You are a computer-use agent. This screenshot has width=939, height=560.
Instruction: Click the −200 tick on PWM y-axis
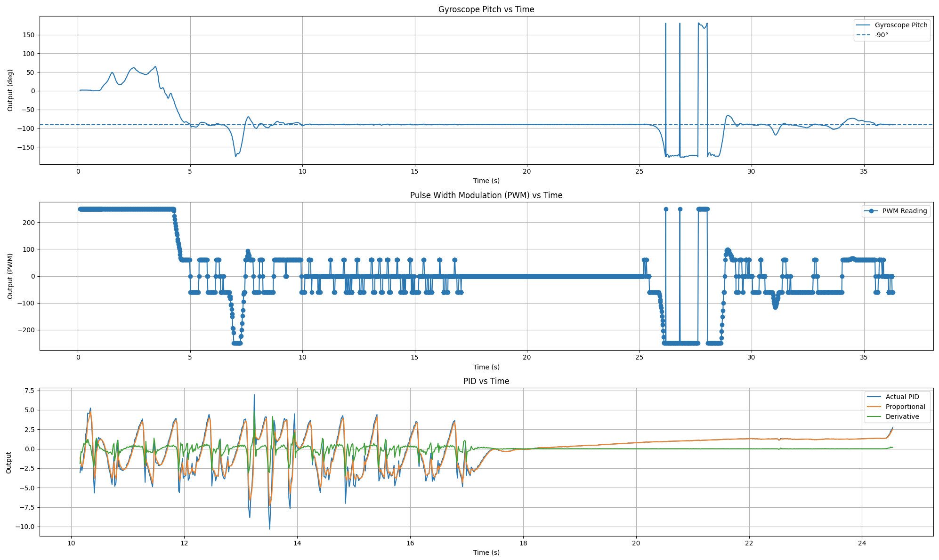26,330
